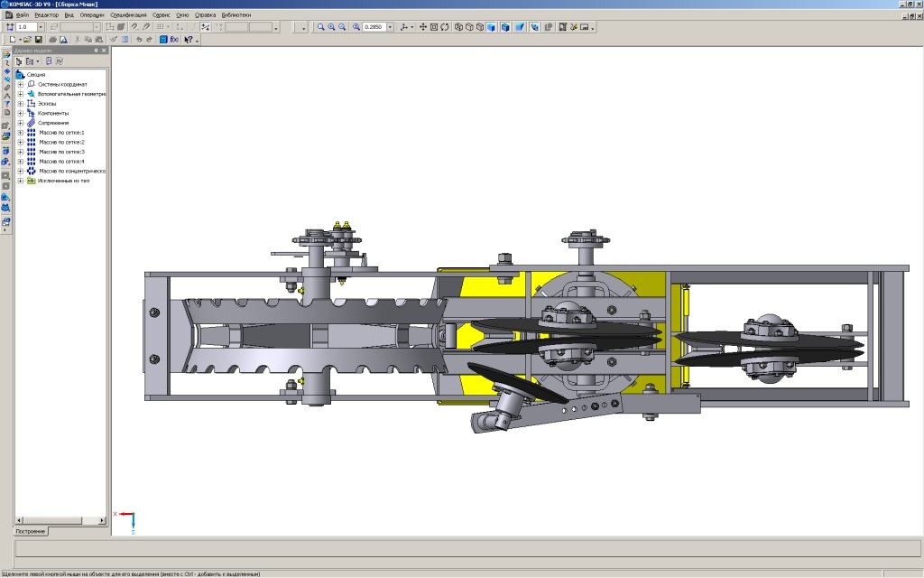
Task: Select Массив по сетке:3 in tree
Action: pos(61,152)
